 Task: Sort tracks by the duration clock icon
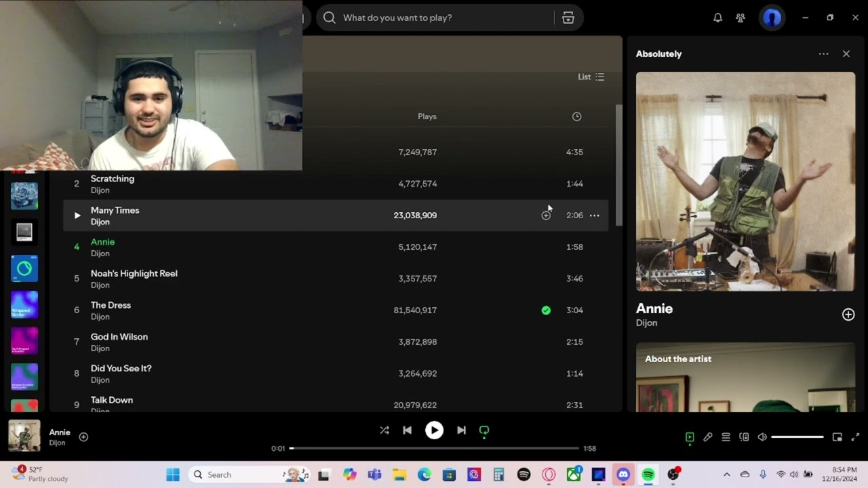576,117
